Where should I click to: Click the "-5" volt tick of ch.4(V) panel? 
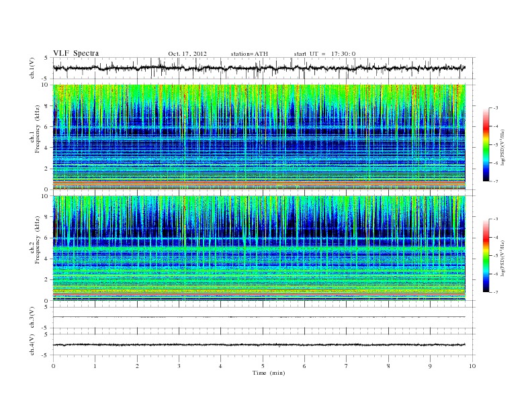coord(46,355)
